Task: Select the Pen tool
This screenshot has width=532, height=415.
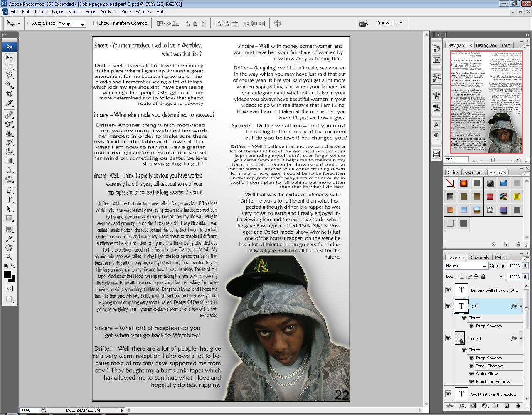Action: point(9,191)
